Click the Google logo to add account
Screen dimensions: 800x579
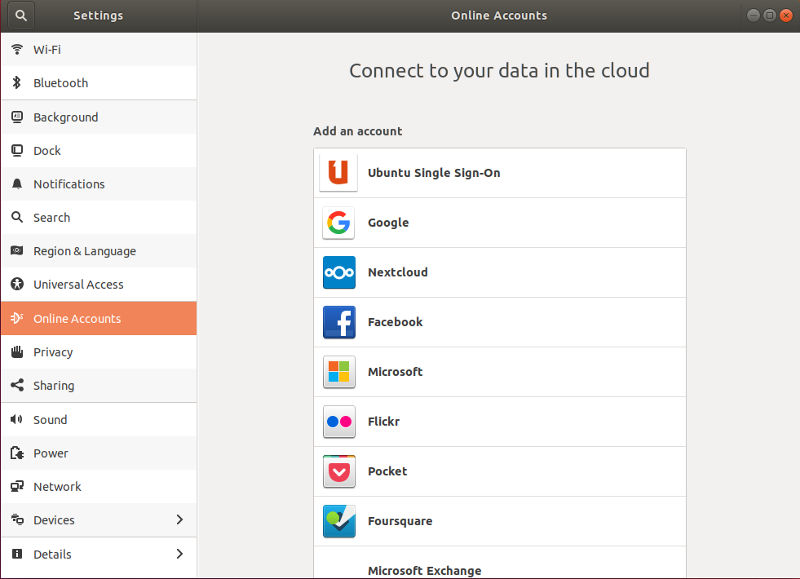(337, 222)
